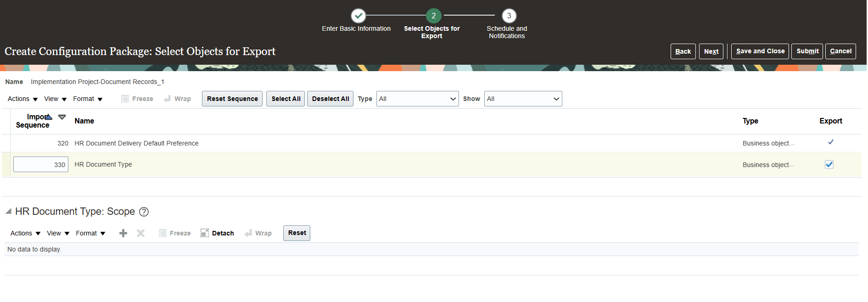Toggle Export checkbox for HR Document Type
Screen dimensions: 868x302
pyautogui.click(x=829, y=164)
